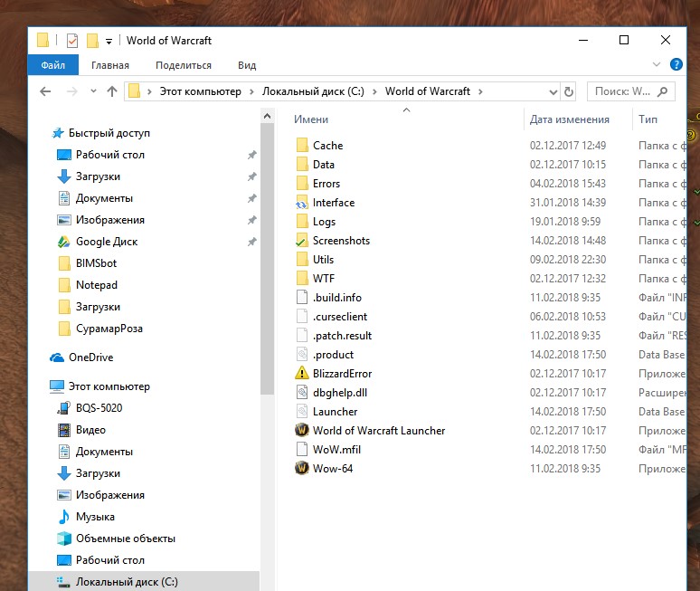The image size is (700, 591).
Task: Select the WoW.mfil file
Action: pyautogui.click(x=336, y=450)
